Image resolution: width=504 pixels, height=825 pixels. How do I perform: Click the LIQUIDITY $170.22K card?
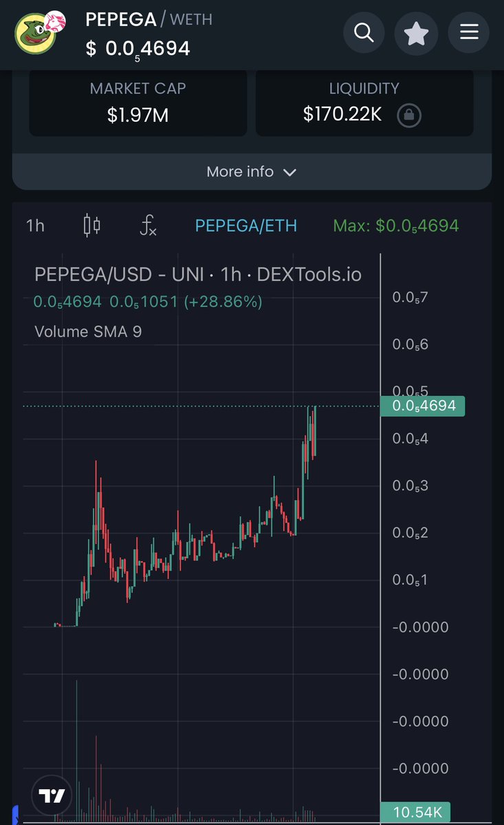364,102
